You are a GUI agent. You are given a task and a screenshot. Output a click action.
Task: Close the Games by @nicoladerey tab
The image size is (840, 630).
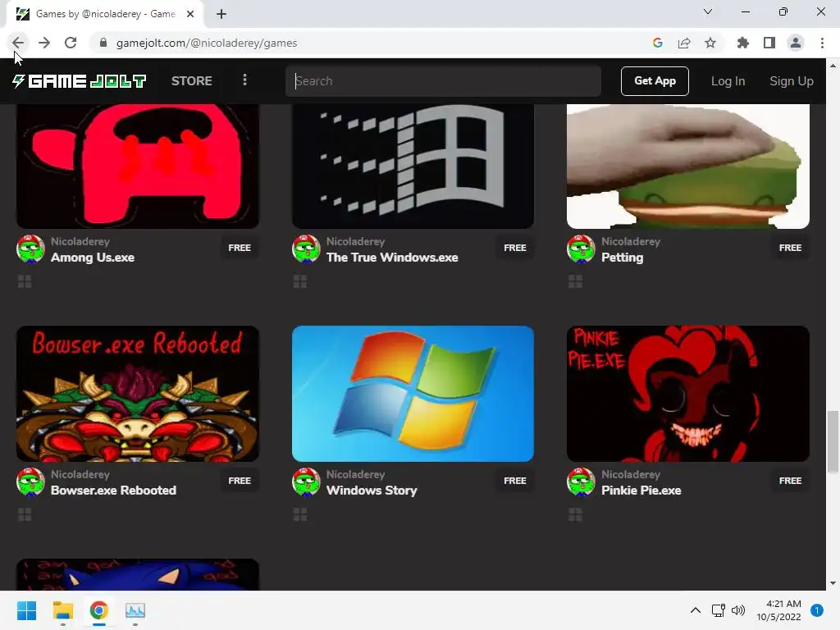(x=190, y=14)
